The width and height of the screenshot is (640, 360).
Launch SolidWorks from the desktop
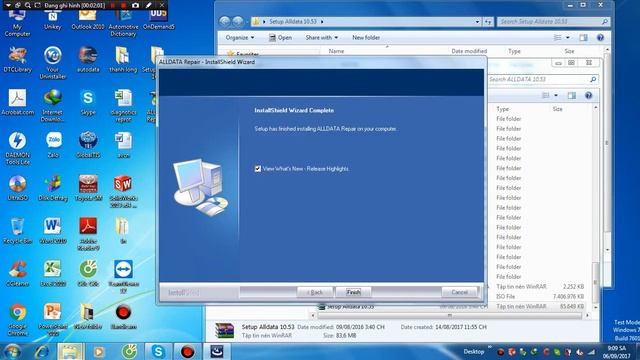tap(123, 191)
